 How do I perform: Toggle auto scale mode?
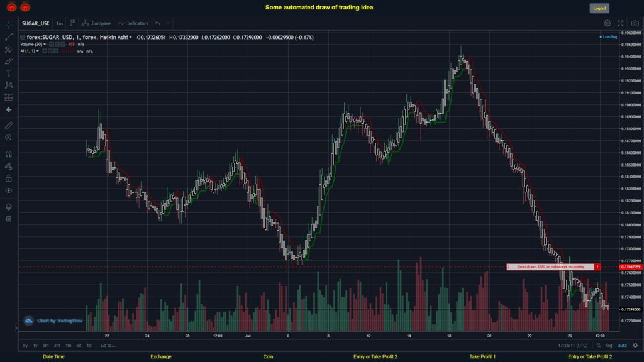pos(623,345)
